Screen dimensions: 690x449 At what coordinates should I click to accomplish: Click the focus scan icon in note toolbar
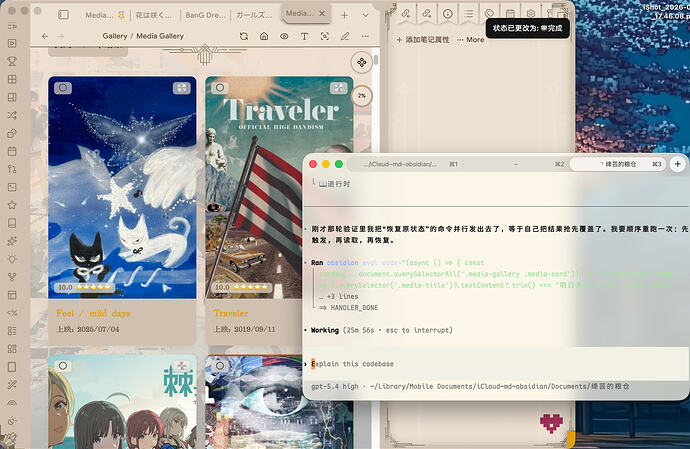325,36
